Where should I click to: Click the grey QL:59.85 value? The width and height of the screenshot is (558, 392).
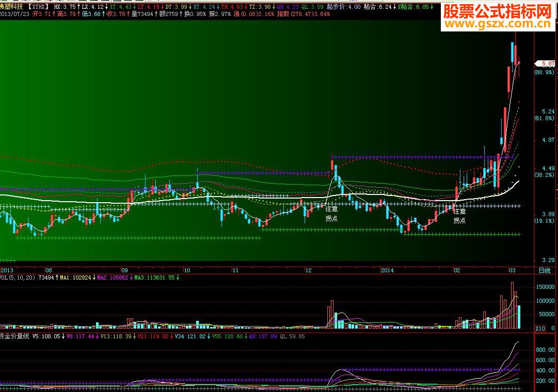(293, 336)
